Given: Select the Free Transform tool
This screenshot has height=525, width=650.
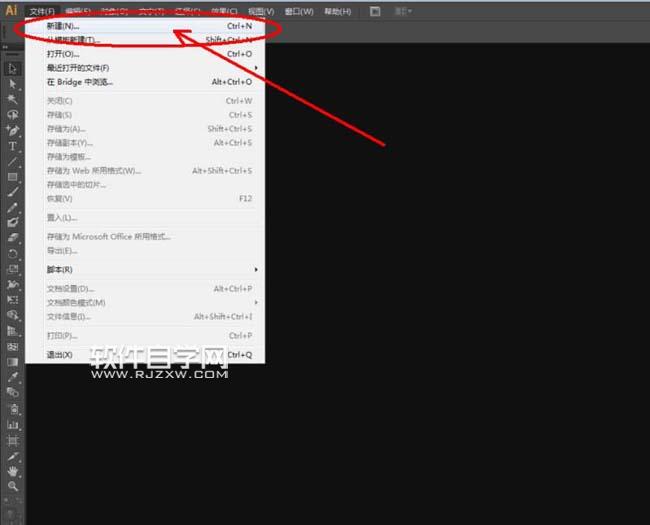Looking at the screenshot, I should coord(12,300).
